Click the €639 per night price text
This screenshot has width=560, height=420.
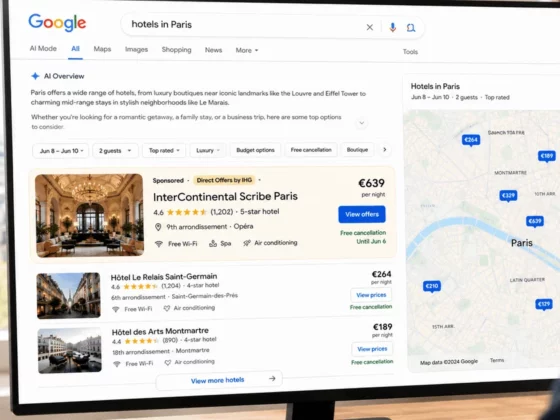pyautogui.click(x=371, y=188)
